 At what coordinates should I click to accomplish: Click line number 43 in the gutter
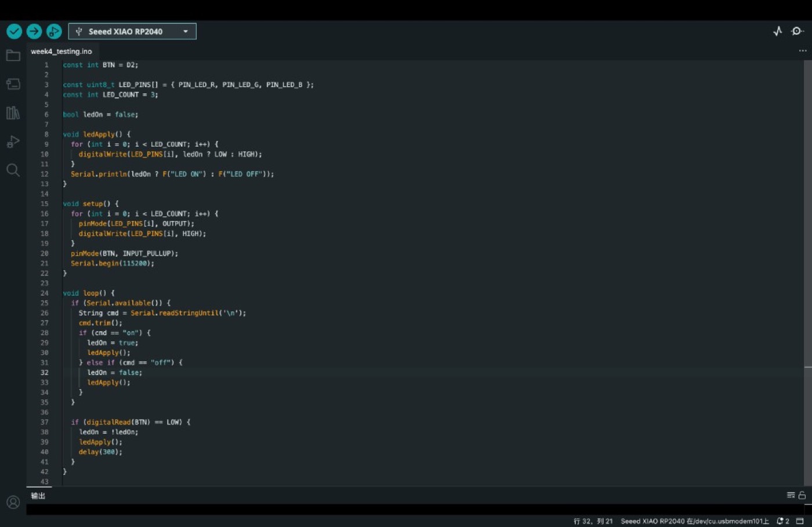(x=45, y=482)
